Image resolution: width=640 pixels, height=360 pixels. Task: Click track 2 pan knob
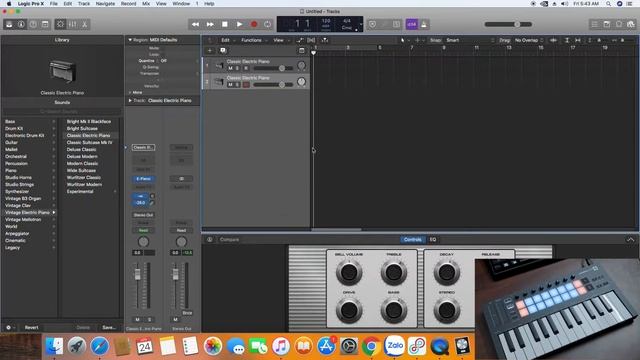pos(301,82)
